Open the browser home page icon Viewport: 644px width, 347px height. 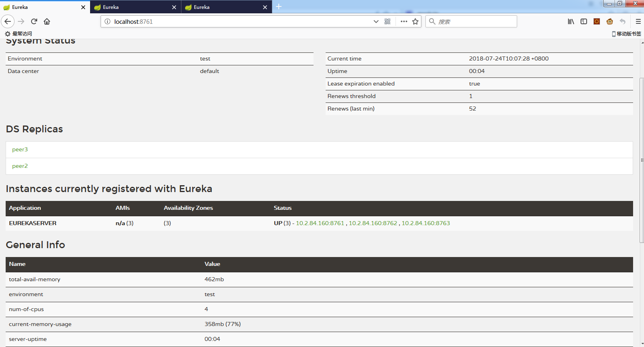click(47, 21)
